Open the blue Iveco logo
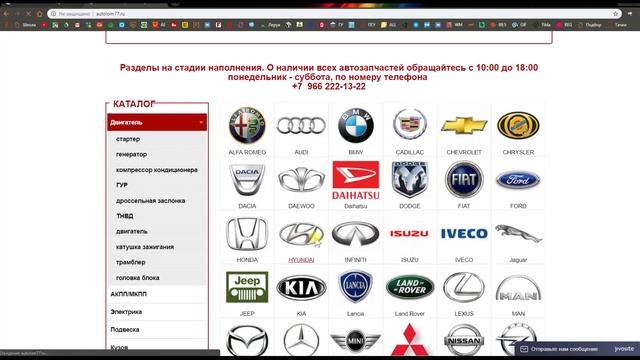Viewport: 640px width, 360px height. click(x=464, y=233)
